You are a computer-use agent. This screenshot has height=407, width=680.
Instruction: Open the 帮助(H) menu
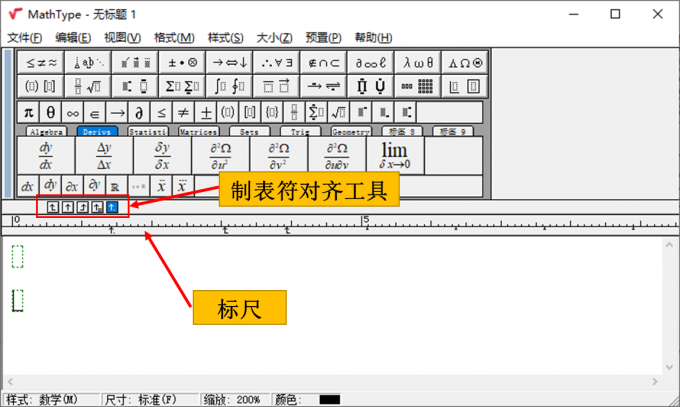[373, 38]
